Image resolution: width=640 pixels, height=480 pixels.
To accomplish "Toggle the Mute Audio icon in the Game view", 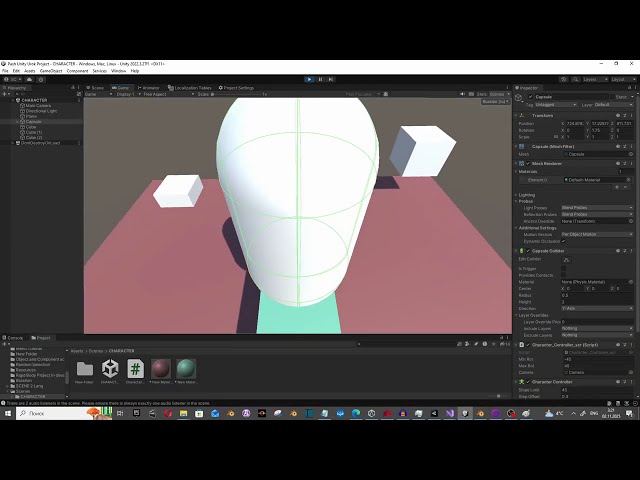I will [x=462, y=94].
